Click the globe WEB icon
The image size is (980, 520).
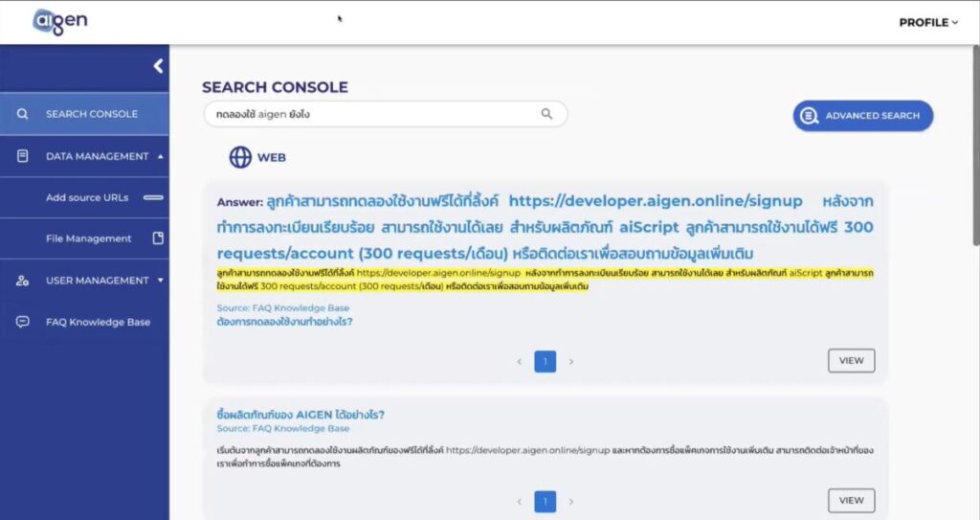pos(240,157)
